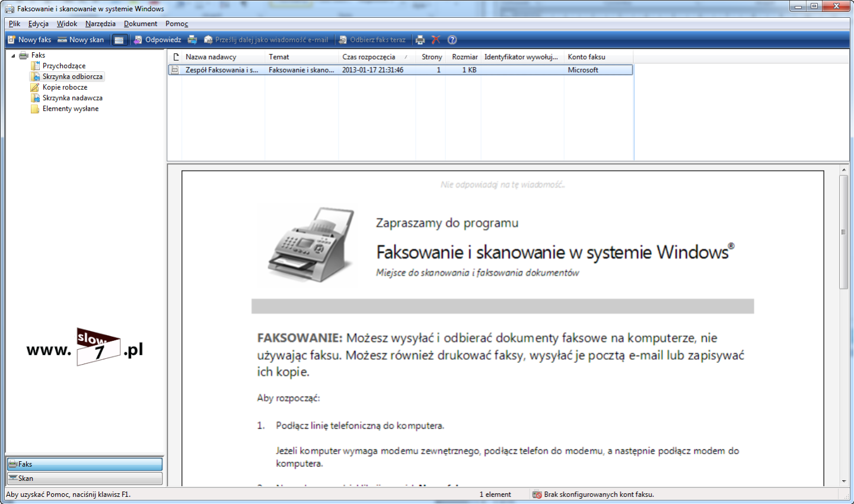The image size is (854, 504).
Task: Open help via question mark icon
Action: point(452,40)
